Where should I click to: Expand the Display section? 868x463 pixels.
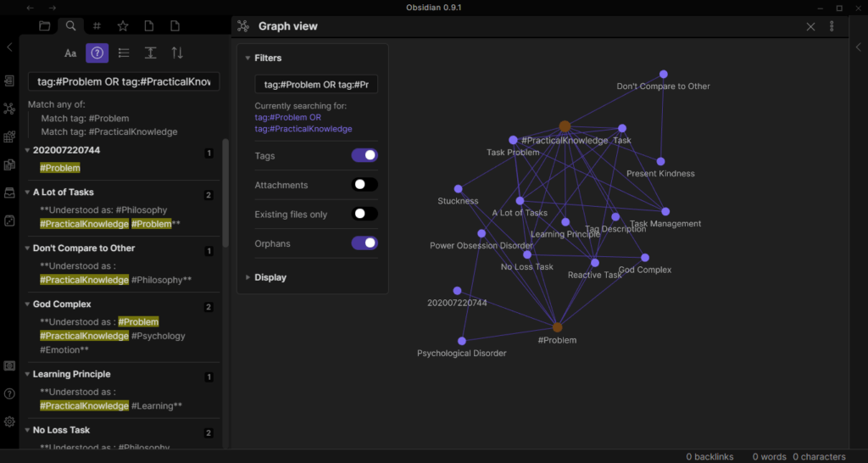[x=270, y=277]
